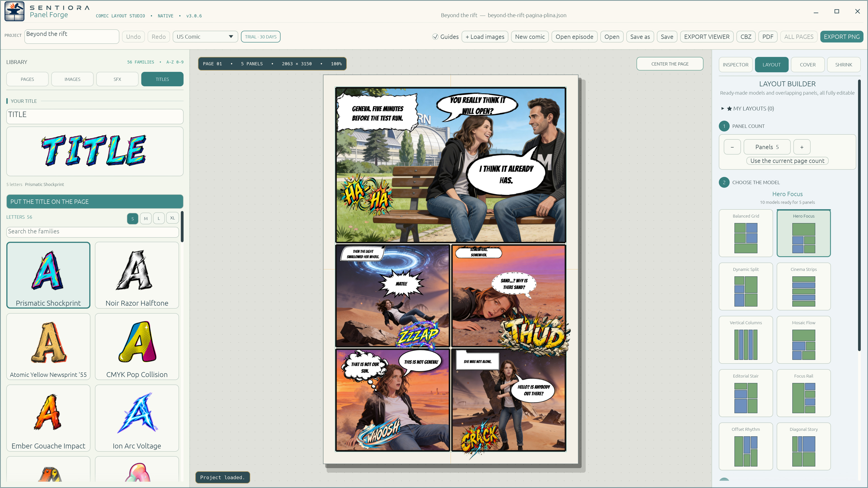Screen dimensions: 868x488
Task: Click the Layout Builder panel scrollbar
Action: (x=859, y=216)
